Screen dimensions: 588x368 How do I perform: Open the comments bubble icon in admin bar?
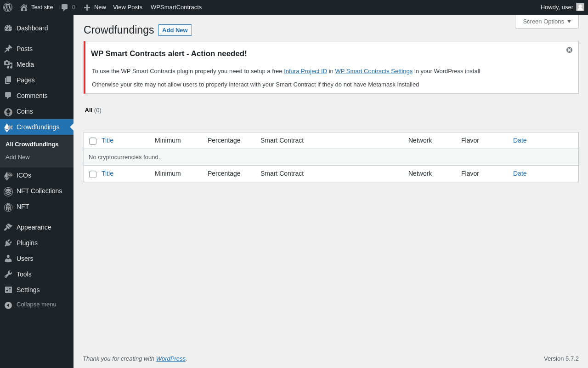[x=65, y=7]
